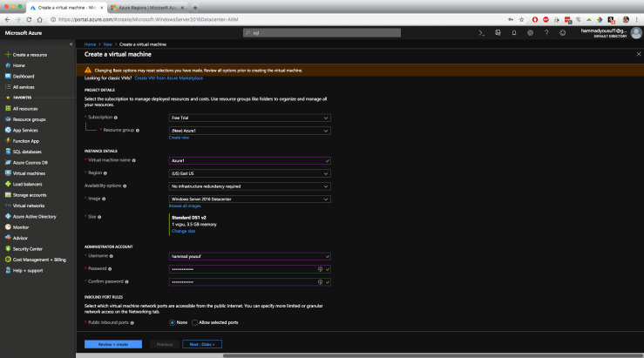This screenshot has height=358, width=644.
Task: Click the New breadcrumb link
Action: tap(107, 44)
